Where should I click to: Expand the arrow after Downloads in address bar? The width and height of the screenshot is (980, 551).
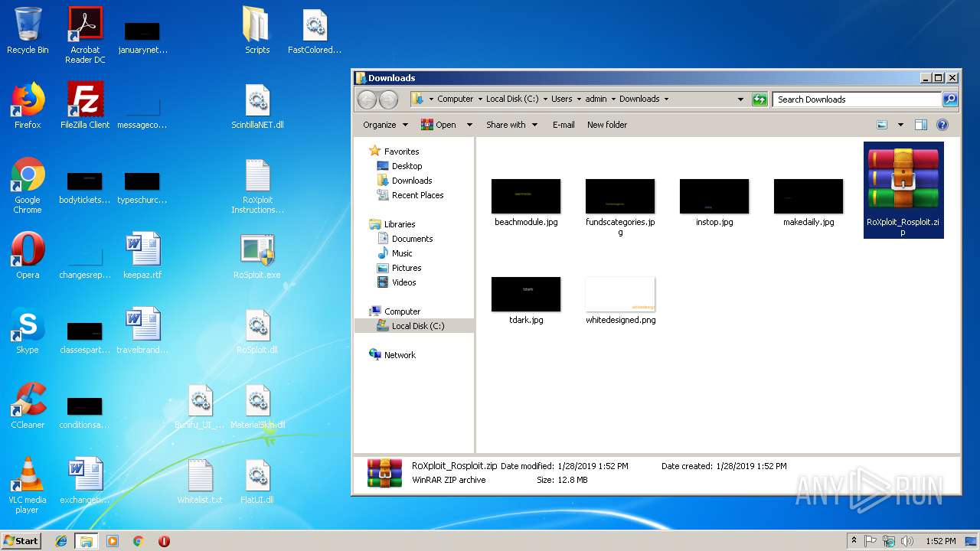click(666, 99)
